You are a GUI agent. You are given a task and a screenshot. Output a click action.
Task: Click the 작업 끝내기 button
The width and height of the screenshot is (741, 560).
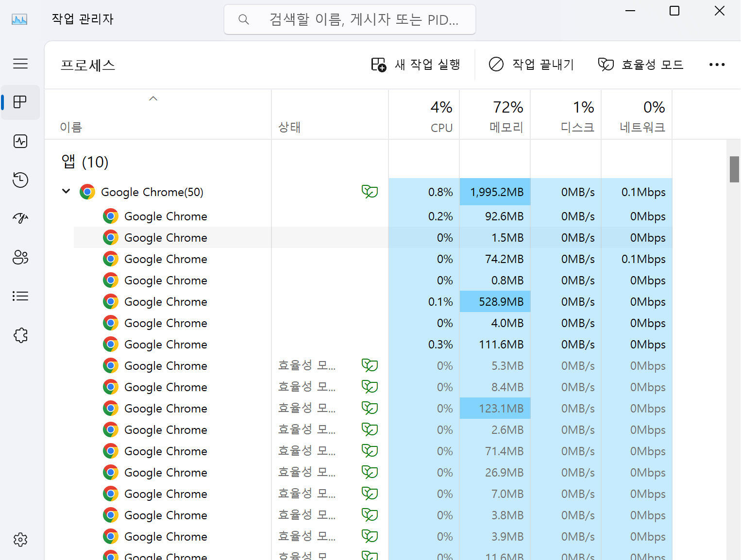pyautogui.click(x=531, y=65)
